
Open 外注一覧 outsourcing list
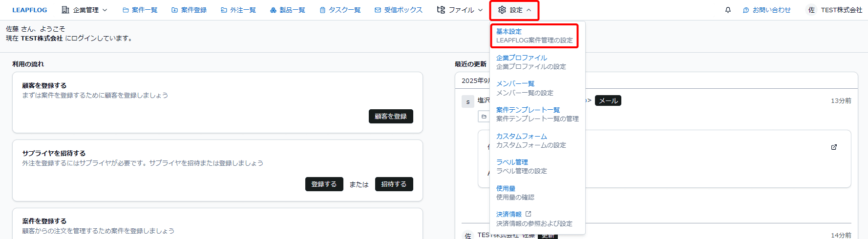(238, 10)
